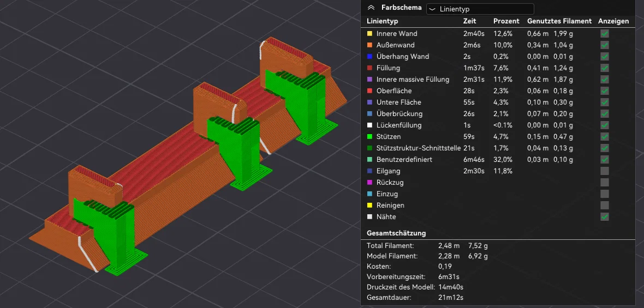Click the red Oberfläche color swatch
The image size is (644, 308).
click(369, 91)
